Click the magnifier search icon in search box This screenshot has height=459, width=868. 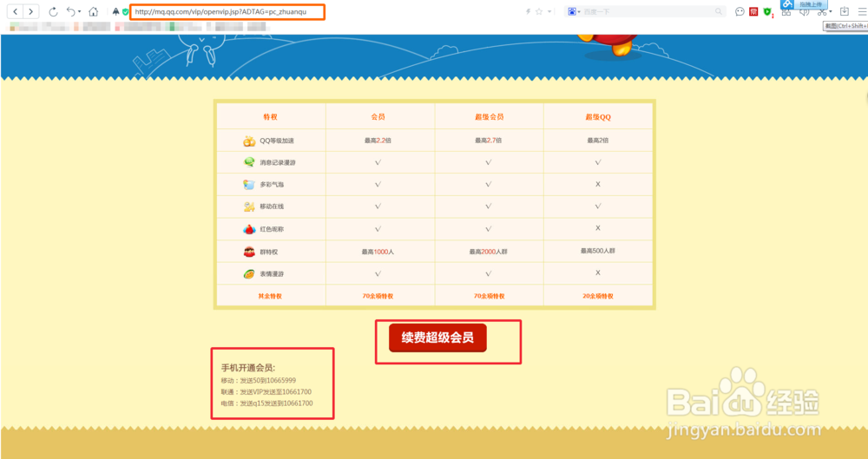pos(719,11)
